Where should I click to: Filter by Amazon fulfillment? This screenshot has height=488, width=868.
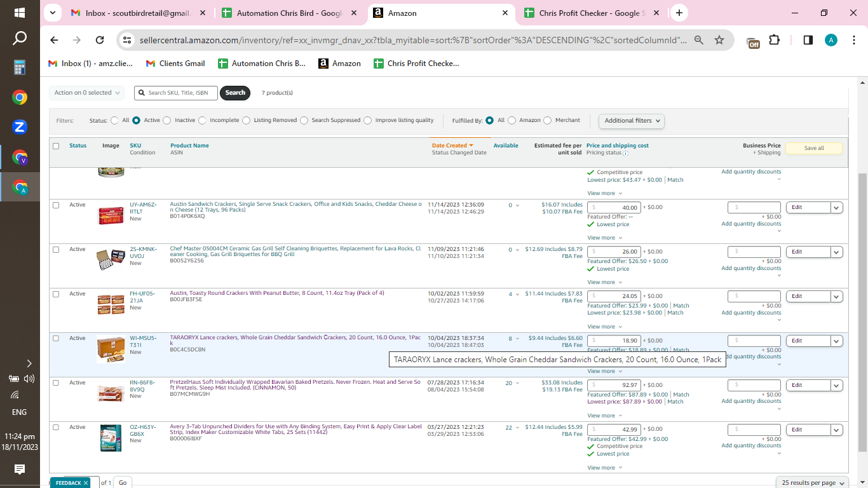click(512, 120)
